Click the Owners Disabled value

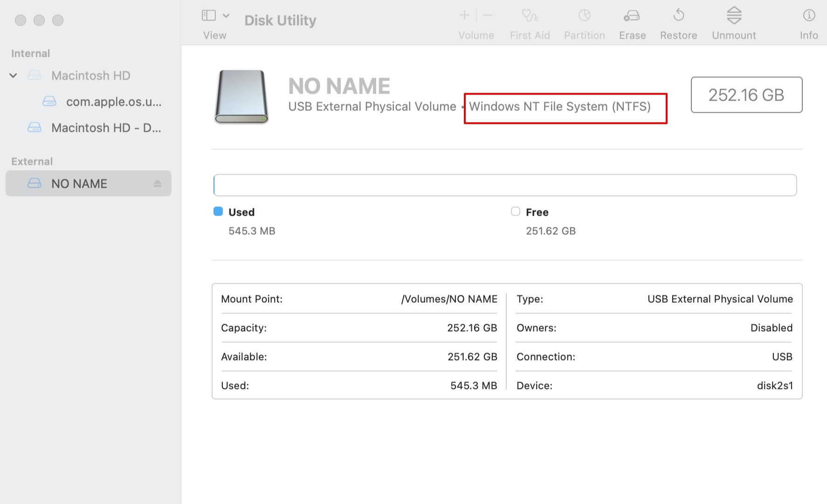coord(772,328)
